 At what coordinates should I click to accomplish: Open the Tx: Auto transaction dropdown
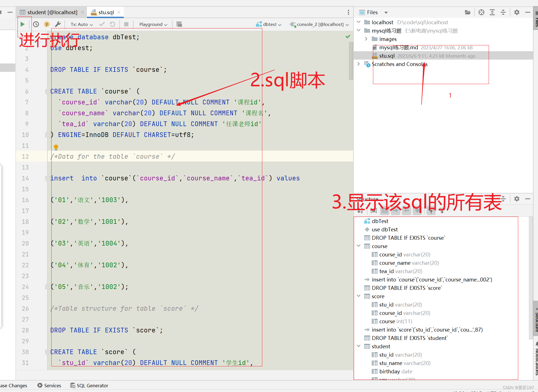(81, 24)
